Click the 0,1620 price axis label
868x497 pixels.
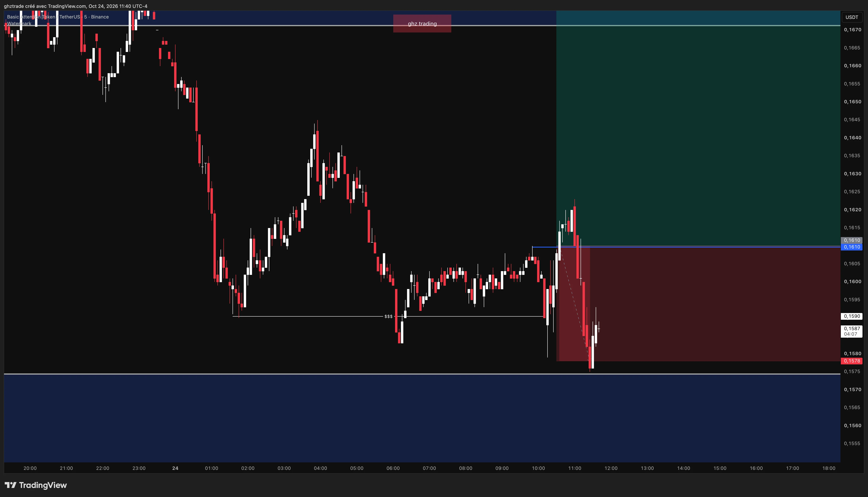[852, 210]
